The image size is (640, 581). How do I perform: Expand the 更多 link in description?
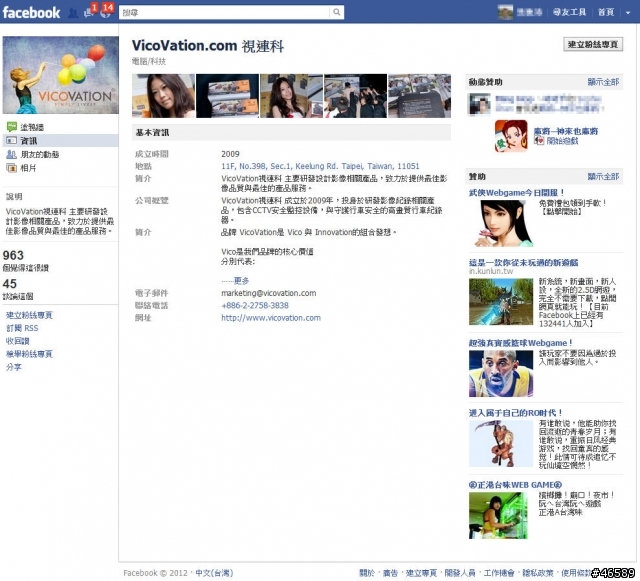pyautogui.click(x=241, y=281)
